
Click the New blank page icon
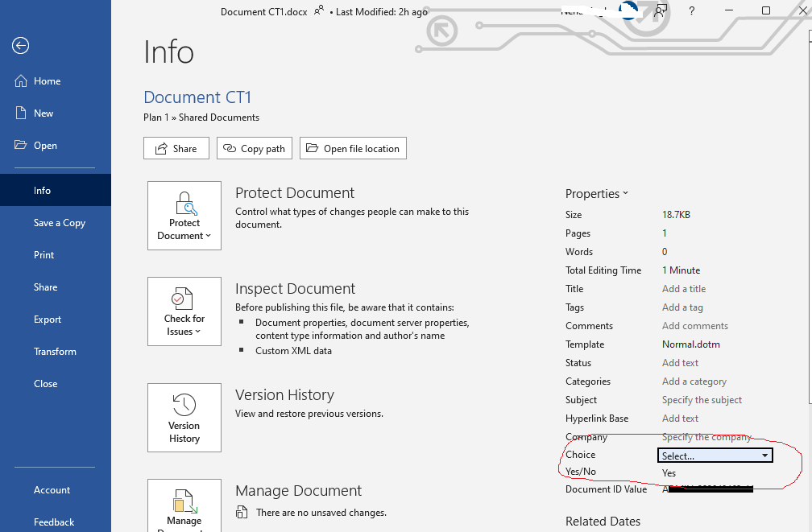point(21,113)
